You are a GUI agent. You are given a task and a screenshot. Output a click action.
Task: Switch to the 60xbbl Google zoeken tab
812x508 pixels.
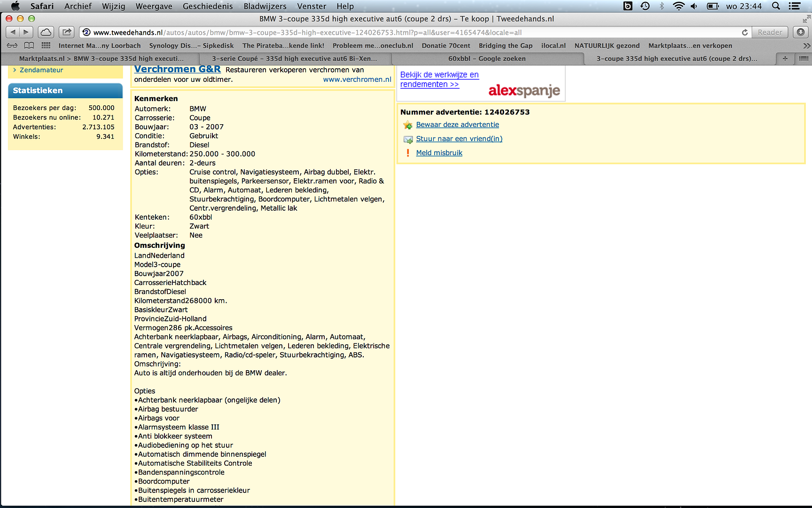point(487,58)
